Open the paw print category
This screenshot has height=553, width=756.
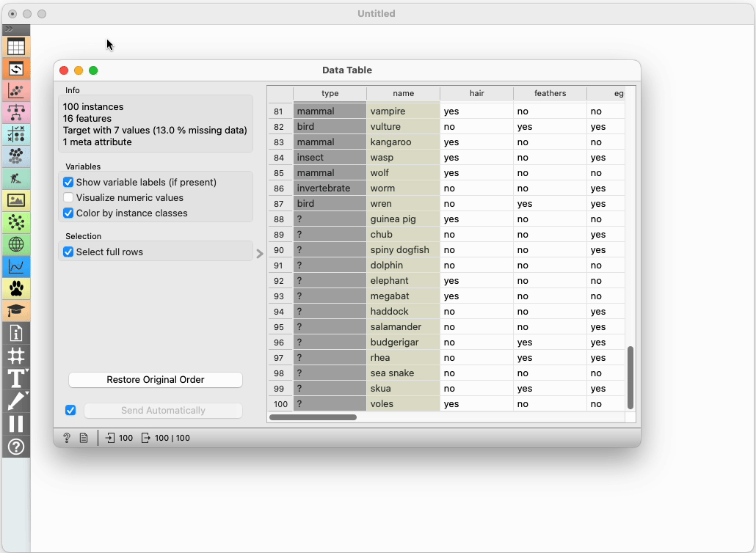(x=16, y=288)
